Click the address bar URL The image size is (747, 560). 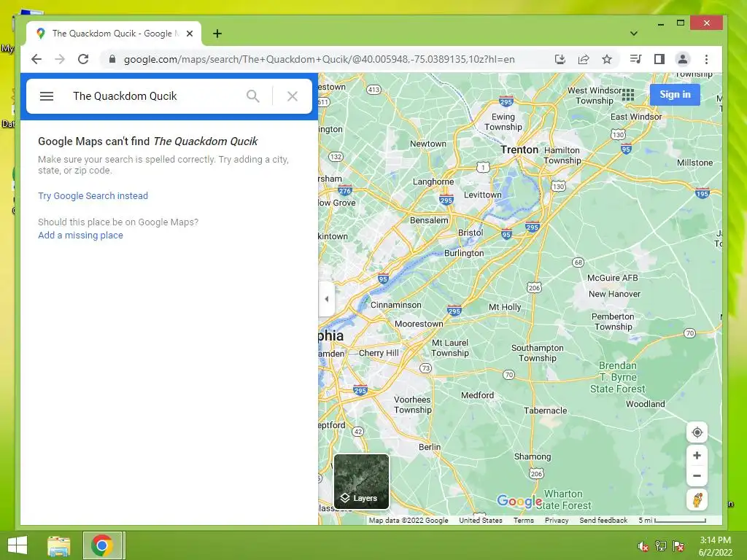coord(320,59)
